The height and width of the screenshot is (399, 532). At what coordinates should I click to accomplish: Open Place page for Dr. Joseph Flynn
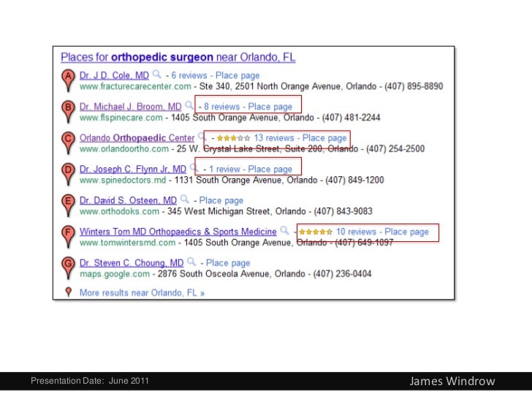coord(270,169)
